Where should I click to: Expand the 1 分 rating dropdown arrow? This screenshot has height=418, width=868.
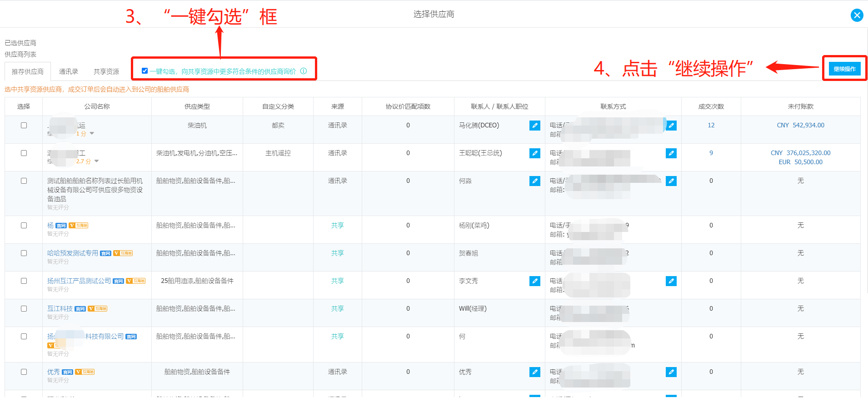click(92, 134)
